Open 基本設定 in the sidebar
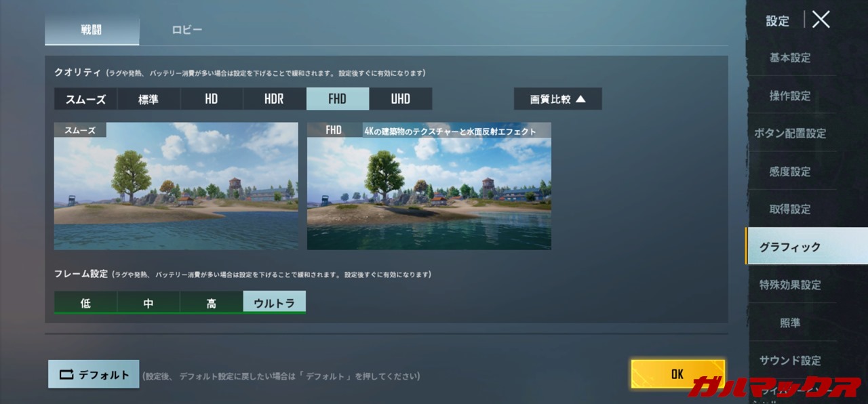The width and height of the screenshot is (868, 404). (x=790, y=58)
